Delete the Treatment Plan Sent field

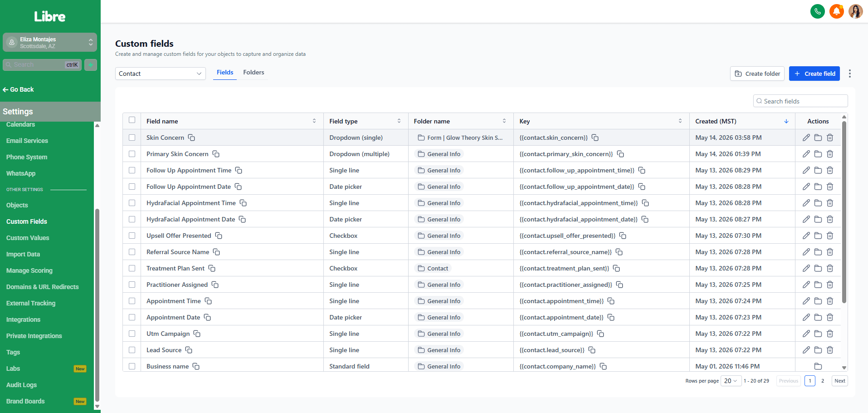coord(829,268)
